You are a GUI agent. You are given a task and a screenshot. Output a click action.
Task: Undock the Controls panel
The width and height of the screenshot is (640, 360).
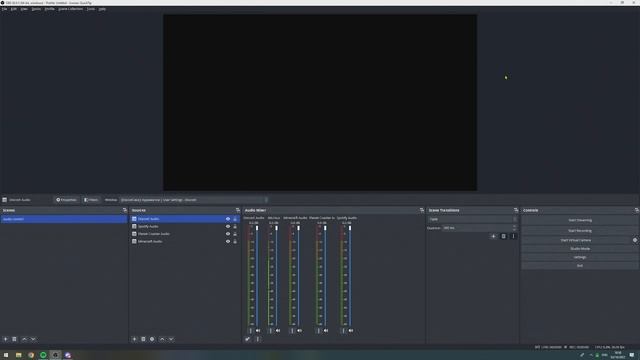637,210
